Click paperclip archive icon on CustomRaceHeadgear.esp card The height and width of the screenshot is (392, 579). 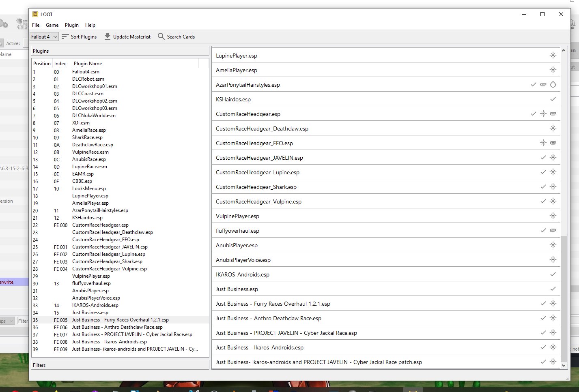tap(553, 114)
